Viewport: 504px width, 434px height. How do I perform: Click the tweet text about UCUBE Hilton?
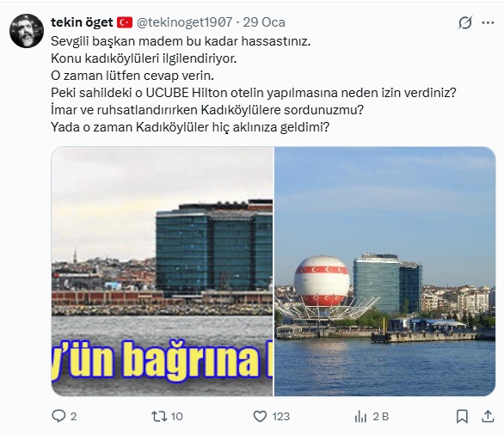pos(253,93)
